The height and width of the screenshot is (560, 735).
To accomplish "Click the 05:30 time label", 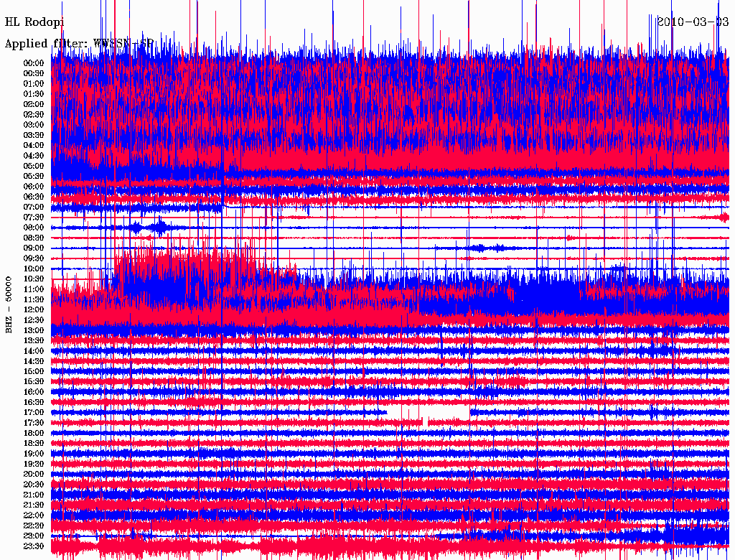I will coord(34,176).
